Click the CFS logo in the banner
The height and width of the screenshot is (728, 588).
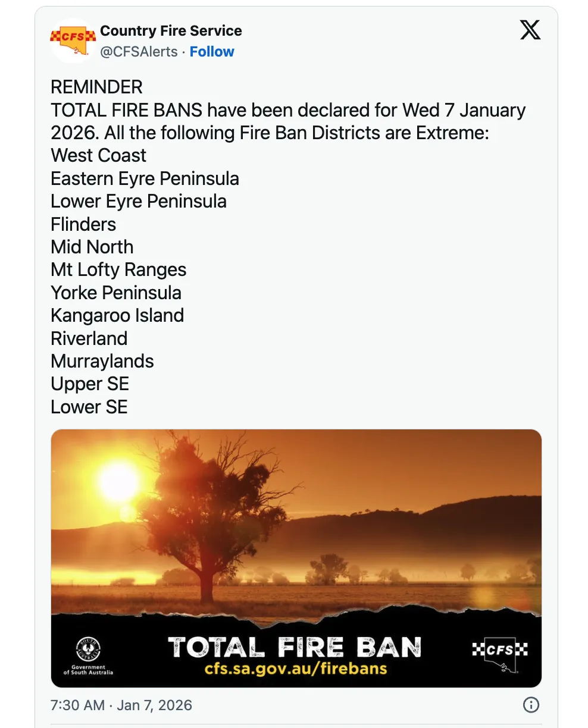[x=500, y=651]
